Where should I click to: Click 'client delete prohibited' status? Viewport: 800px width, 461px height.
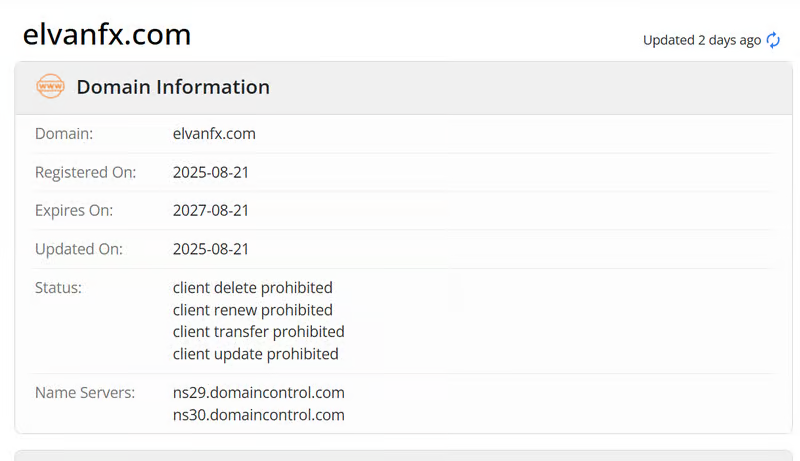(x=252, y=288)
